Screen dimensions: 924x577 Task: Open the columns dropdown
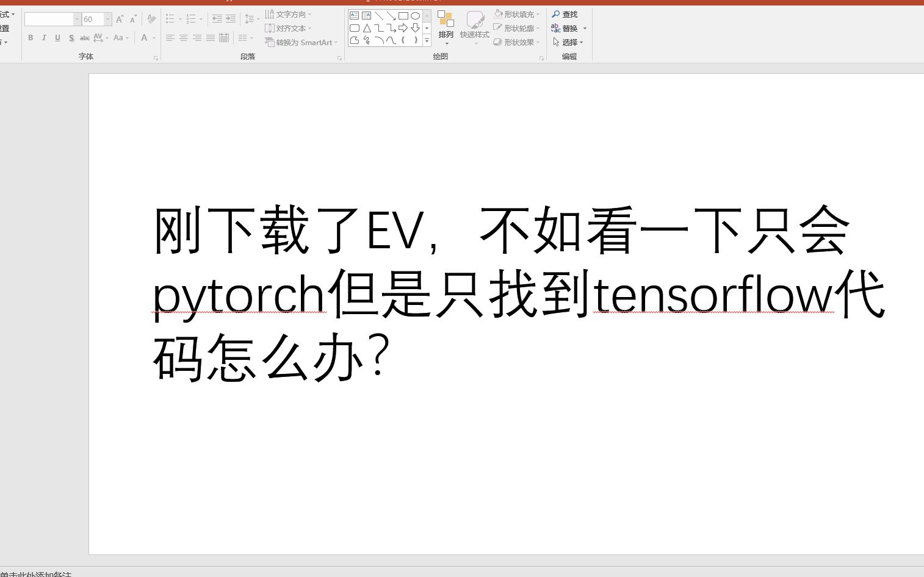(x=245, y=38)
